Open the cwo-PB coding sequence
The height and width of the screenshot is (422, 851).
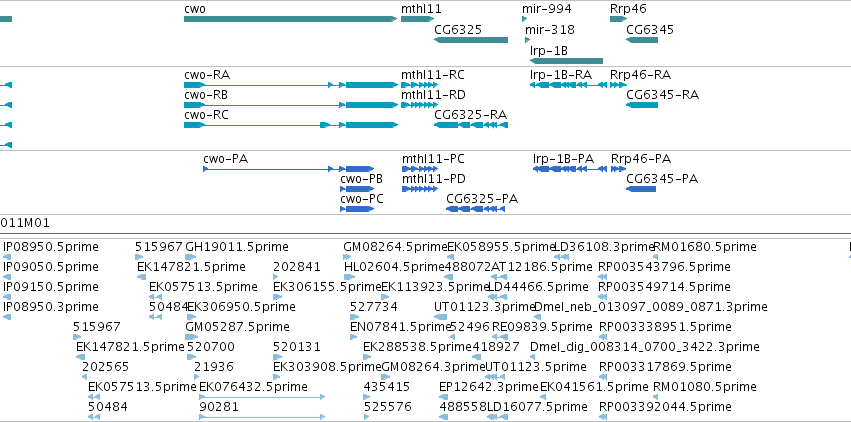(x=357, y=189)
